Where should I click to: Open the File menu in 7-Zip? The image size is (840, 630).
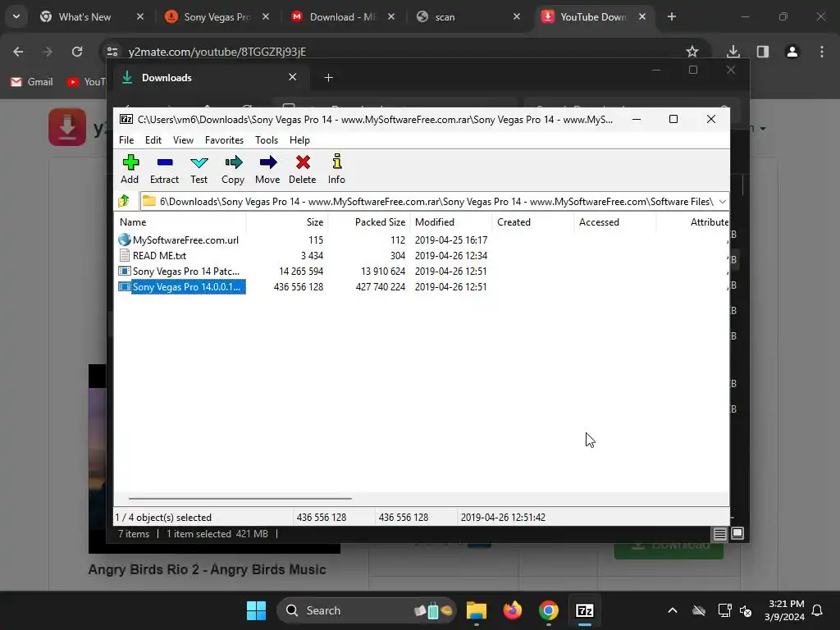[126, 139]
